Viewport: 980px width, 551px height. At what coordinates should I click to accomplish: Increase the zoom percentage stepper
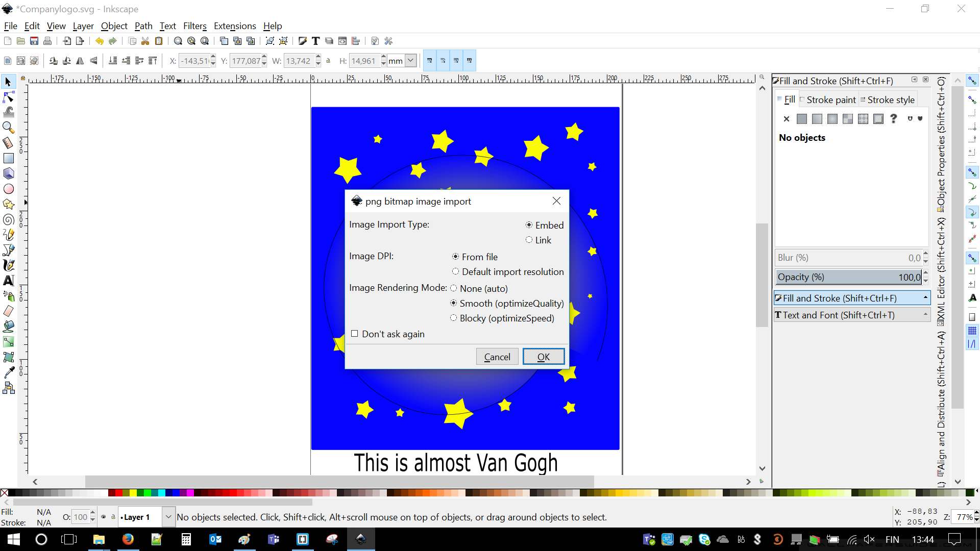coord(976,514)
